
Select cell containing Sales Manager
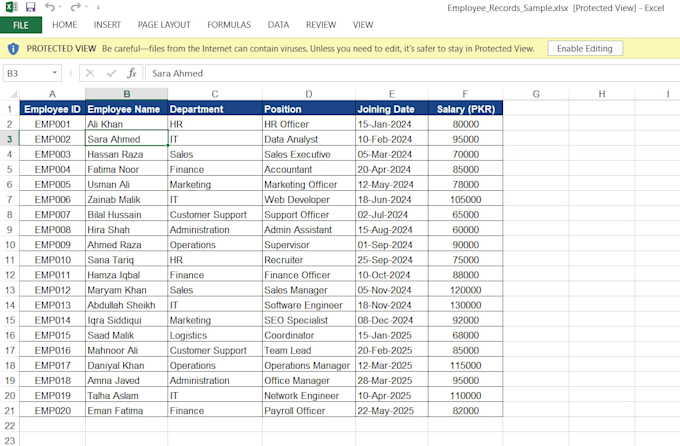[x=309, y=290]
